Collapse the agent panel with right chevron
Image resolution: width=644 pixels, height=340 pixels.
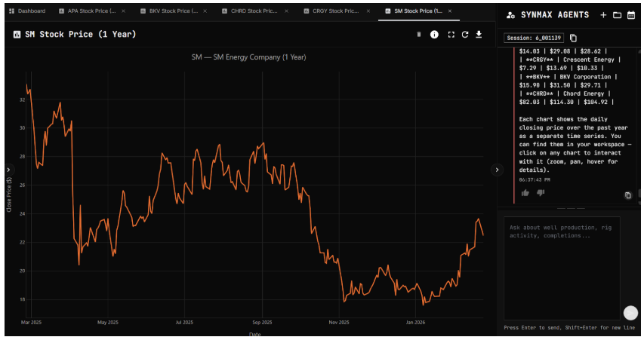click(497, 170)
